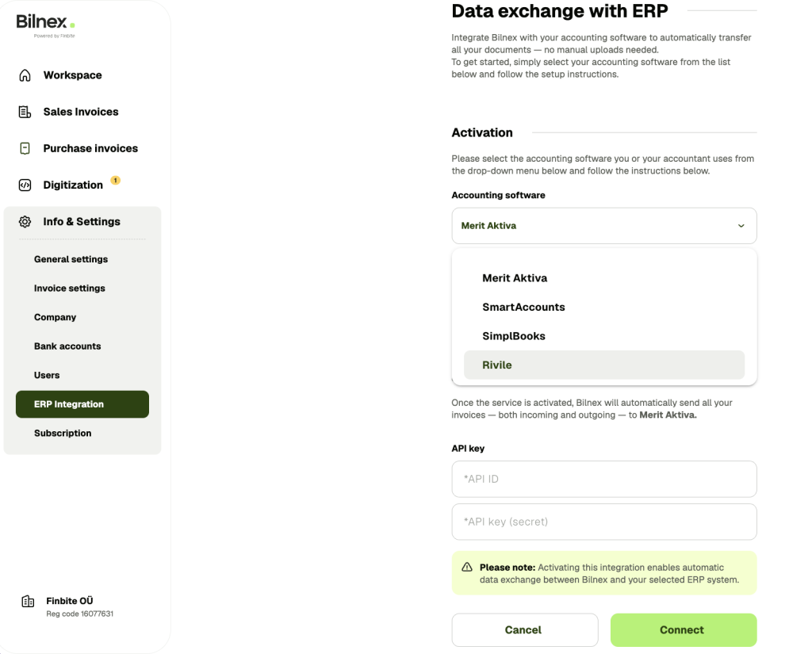Click the Digitization code icon
The image size is (812, 654).
[x=25, y=185]
